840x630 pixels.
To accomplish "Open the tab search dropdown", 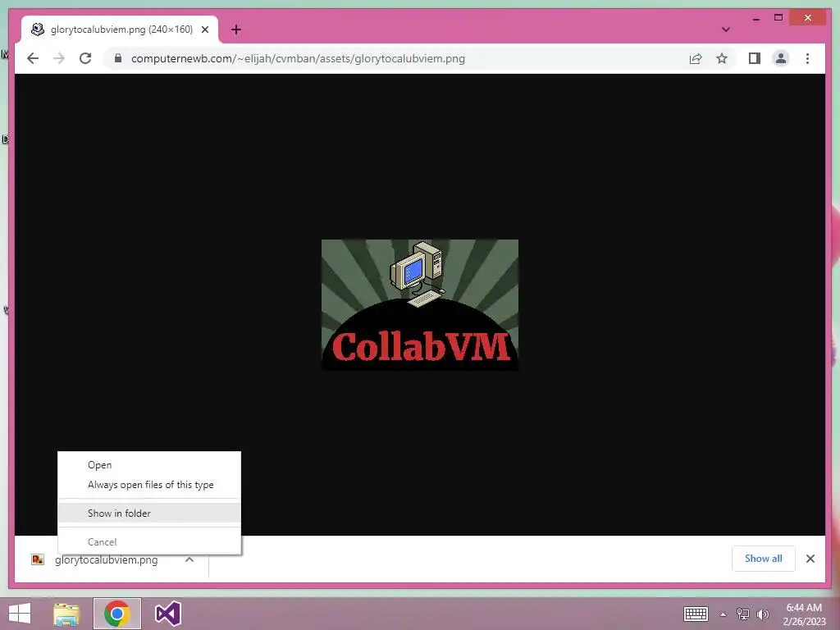I will point(725,30).
